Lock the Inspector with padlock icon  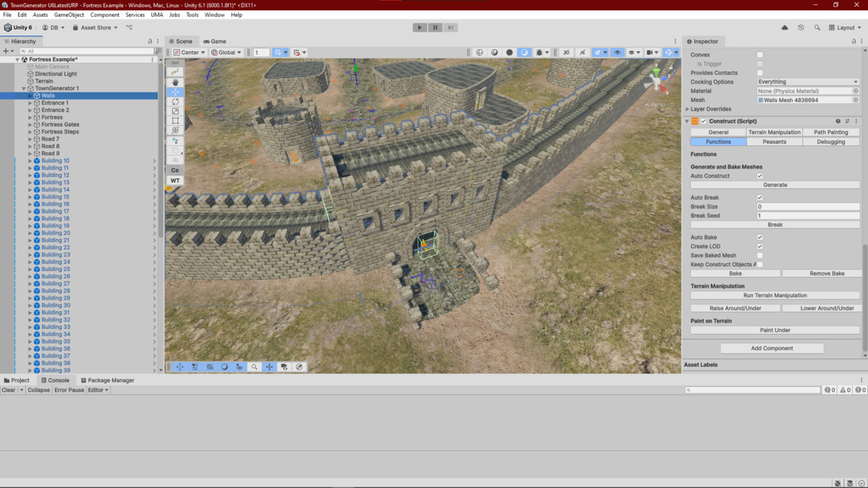pyautogui.click(x=853, y=41)
